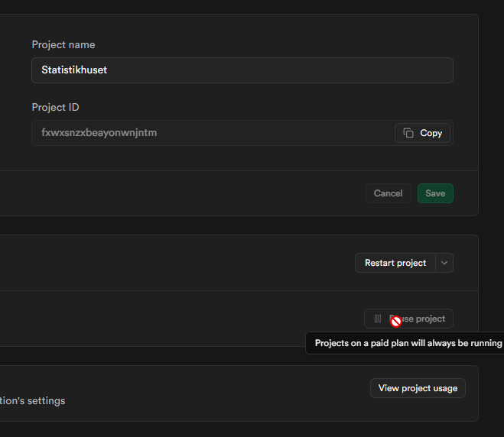Click the "Project name" field label
Viewport: 504px width, 437px height.
(x=63, y=45)
